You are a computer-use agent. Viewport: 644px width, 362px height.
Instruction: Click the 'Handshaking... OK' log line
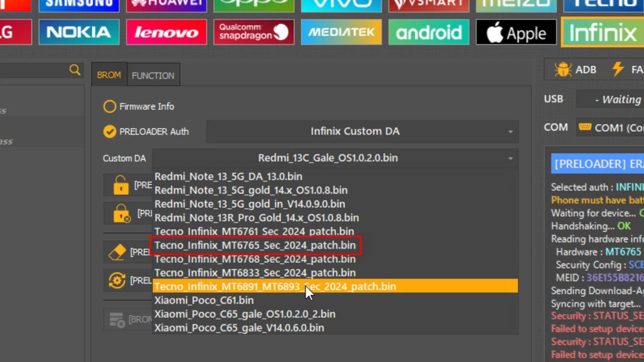(x=591, y=226)
